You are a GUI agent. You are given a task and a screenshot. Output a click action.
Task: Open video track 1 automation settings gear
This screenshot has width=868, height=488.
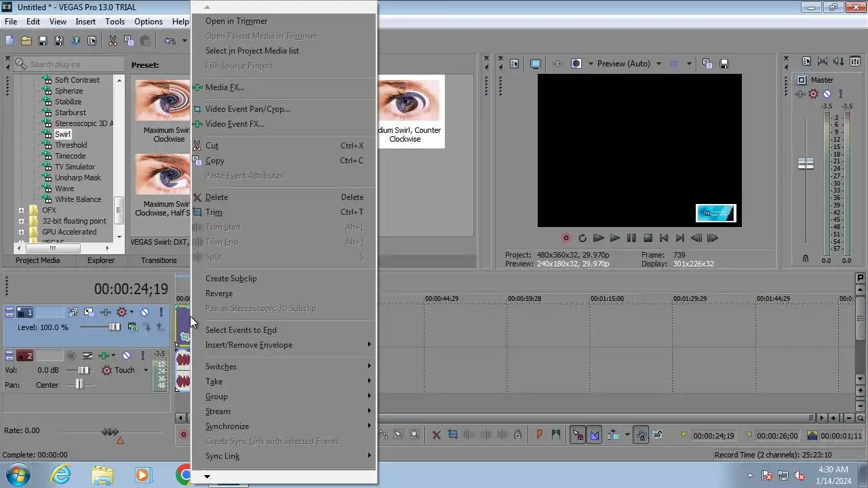pos(122,312)
